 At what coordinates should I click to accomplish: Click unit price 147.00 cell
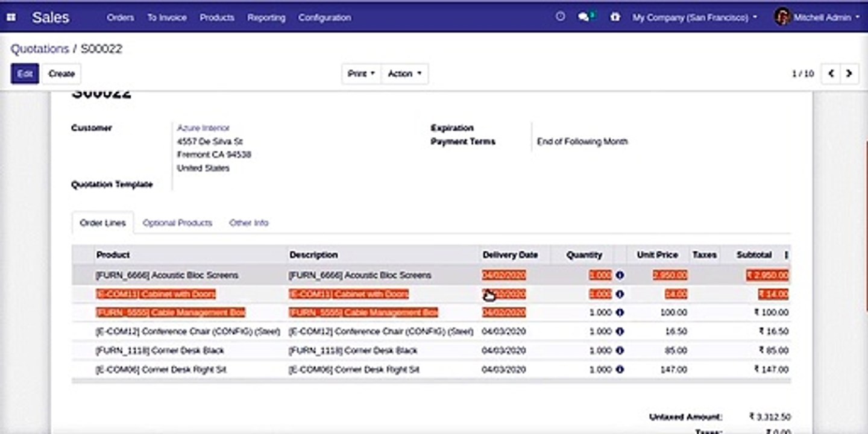pos(674,370)
